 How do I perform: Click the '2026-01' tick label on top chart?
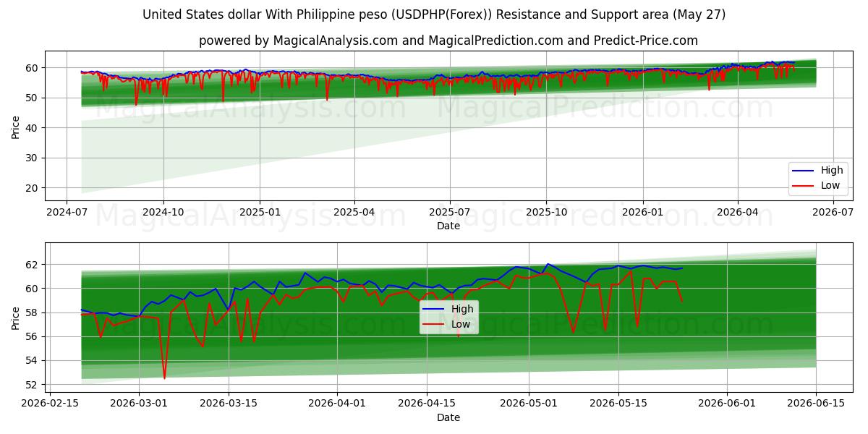642,212
